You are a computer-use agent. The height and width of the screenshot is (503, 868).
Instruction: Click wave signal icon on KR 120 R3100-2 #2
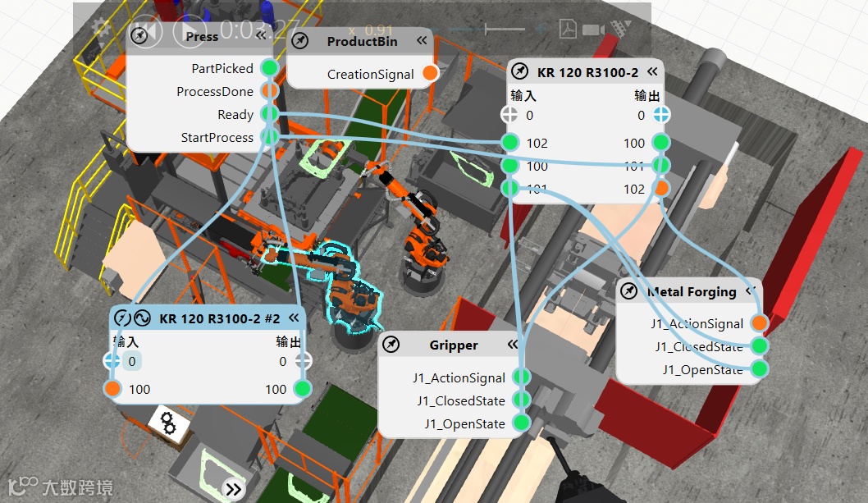pos(142,318)
